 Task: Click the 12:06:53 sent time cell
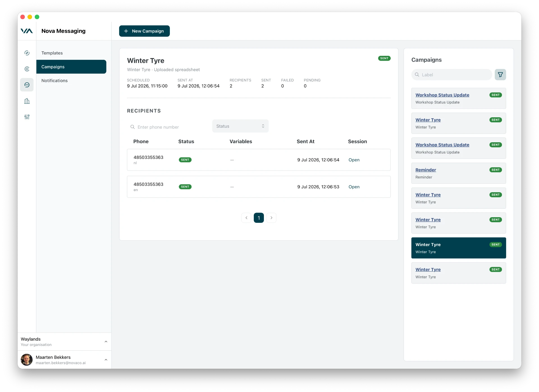coord(318,187)
